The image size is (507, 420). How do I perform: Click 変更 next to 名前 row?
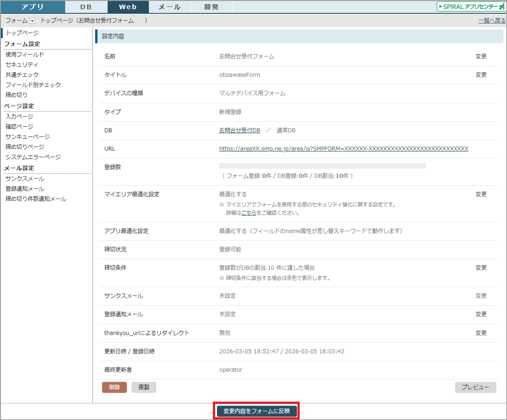481,57
